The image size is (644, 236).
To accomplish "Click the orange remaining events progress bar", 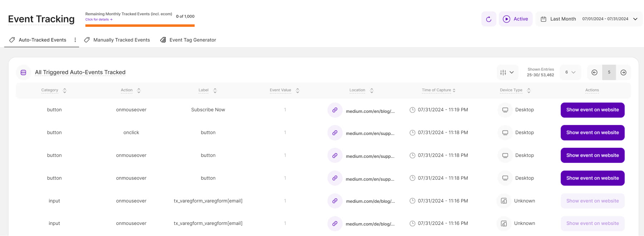I will coord(140,26).
